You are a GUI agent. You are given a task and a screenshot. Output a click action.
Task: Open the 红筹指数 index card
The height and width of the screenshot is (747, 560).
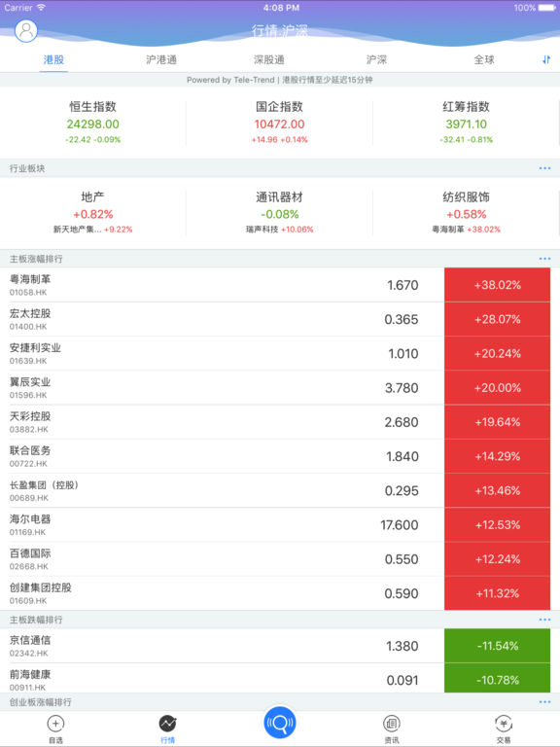(466, 123)
